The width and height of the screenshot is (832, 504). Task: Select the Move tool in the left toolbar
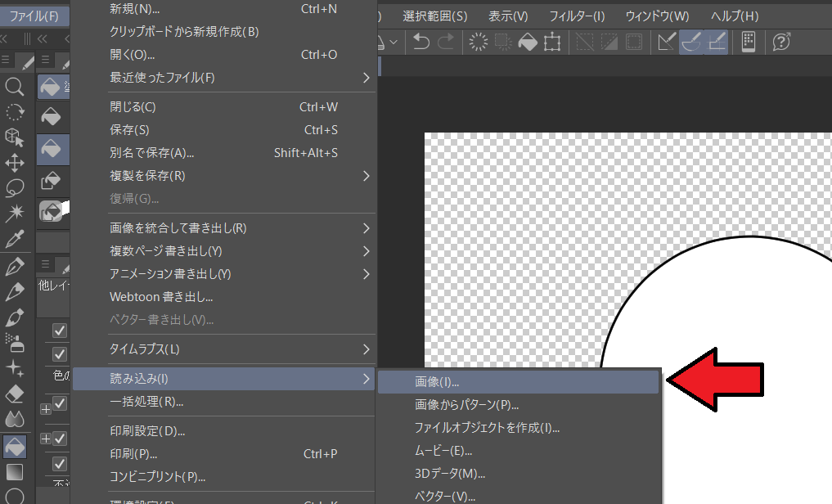pos(16,161)
